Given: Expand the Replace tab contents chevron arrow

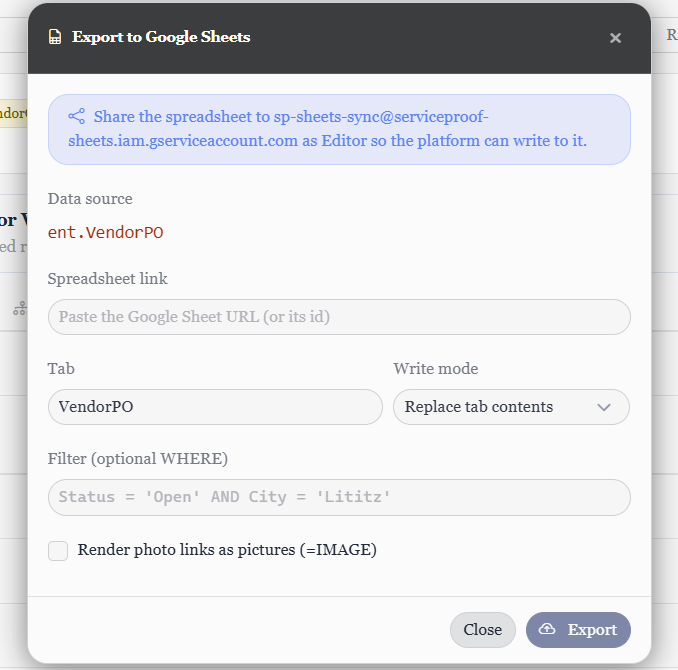Looking at the screenshot, I should 604,407.
